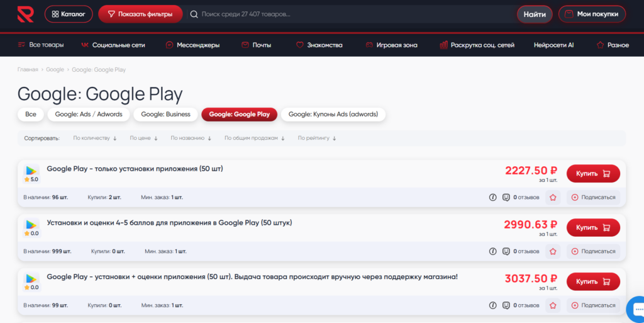
Task: Open the Каталог menu
Action: [69, 14]
